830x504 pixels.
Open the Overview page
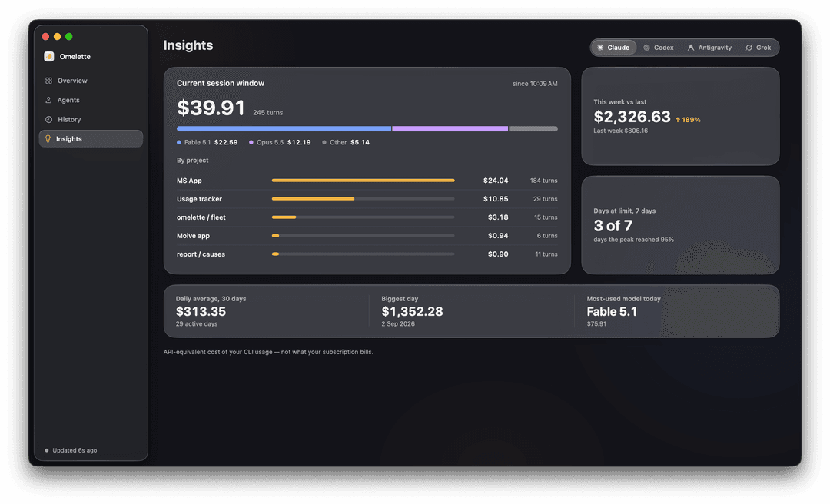[91, 81]
